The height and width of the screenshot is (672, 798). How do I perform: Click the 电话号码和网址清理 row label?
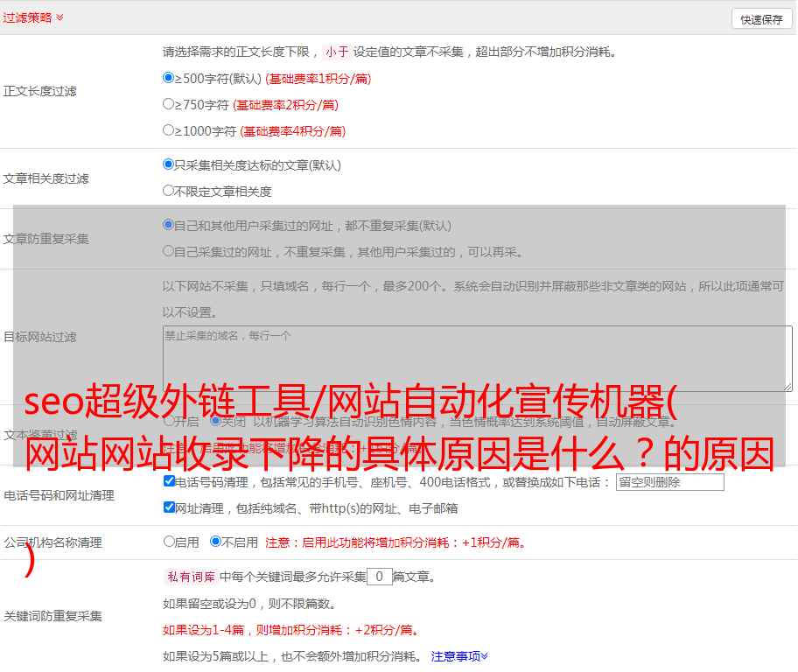click(59, 495)
